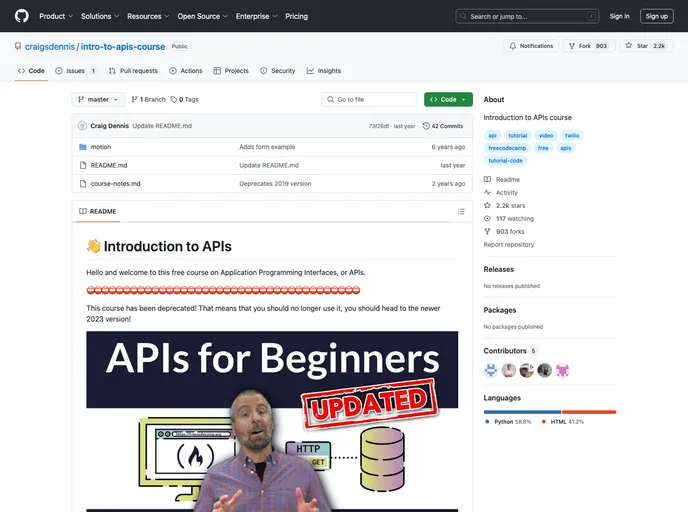This screenshot has height=512, width=688.
Task: Click the last pink contributor avatar
Action: tap(563, 371)
